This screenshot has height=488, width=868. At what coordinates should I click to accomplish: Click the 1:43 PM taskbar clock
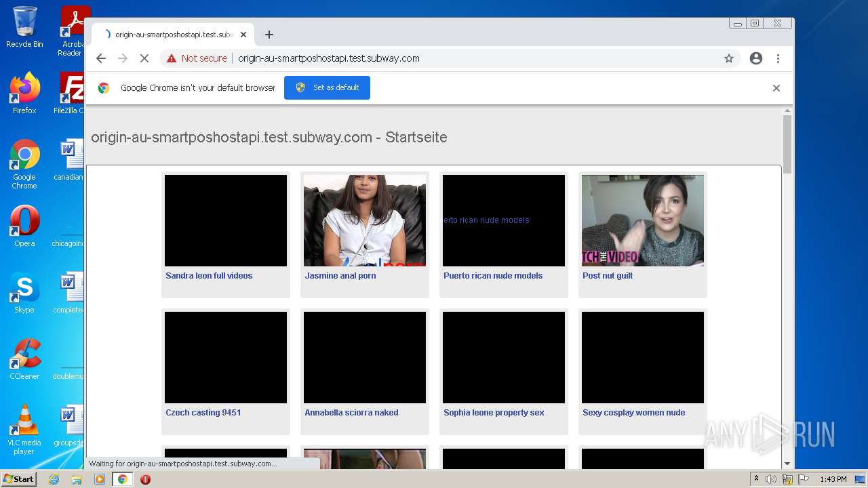[x=833, y=479]
